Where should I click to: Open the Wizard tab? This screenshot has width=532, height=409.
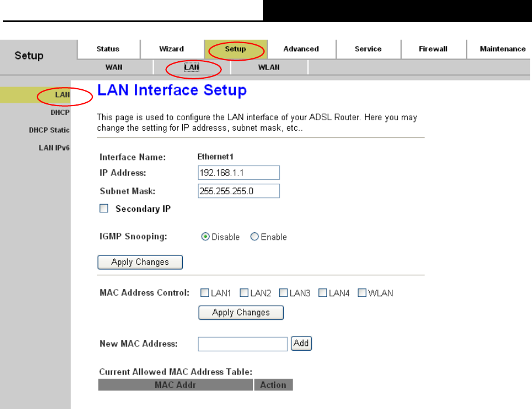coord(171,49)
